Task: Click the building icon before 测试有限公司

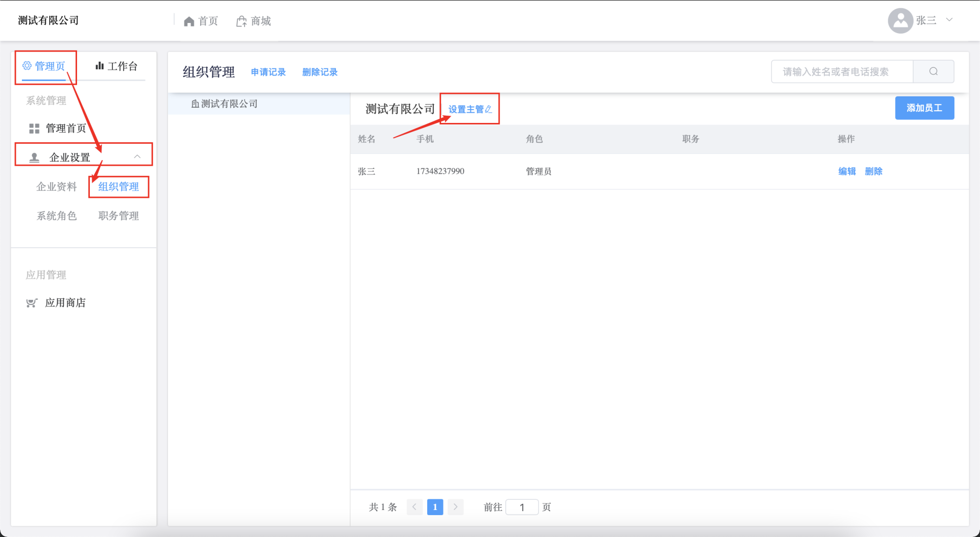Action: point(195,104)
